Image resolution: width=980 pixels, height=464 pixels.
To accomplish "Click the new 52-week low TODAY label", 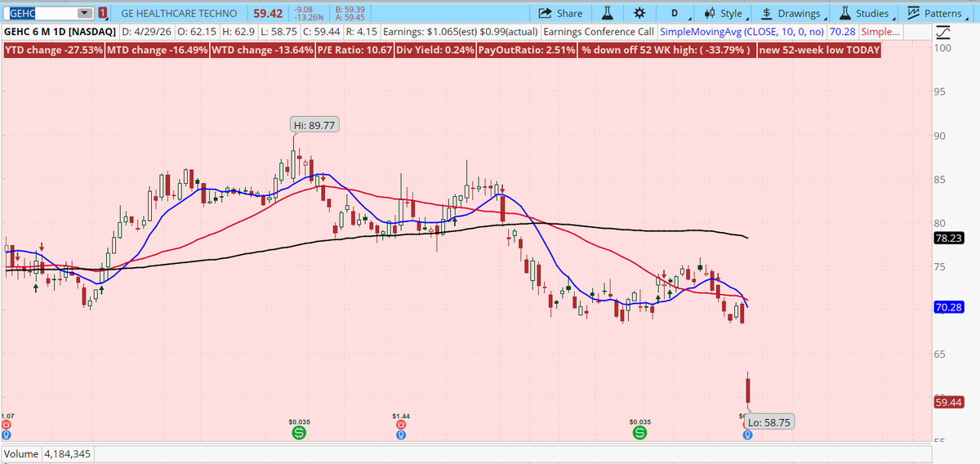I will pyautogui.click(x=819, y=50).
